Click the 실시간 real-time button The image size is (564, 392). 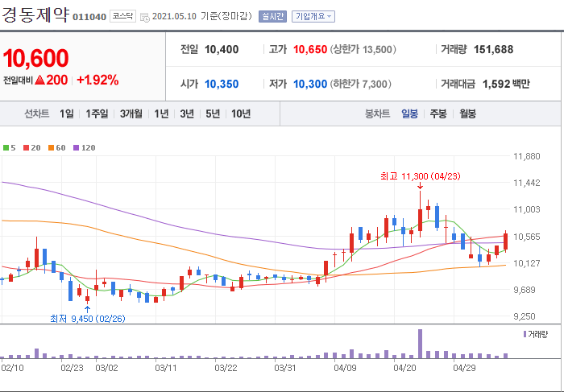tap(272, 16)
